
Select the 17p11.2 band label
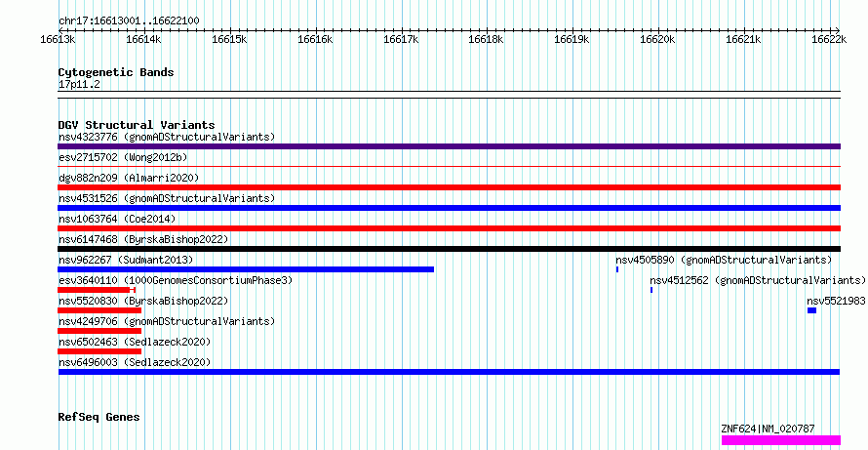point(79,85)
